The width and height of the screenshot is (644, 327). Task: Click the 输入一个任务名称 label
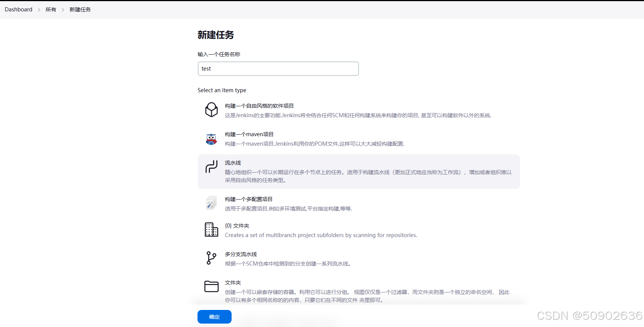[219, 54]
